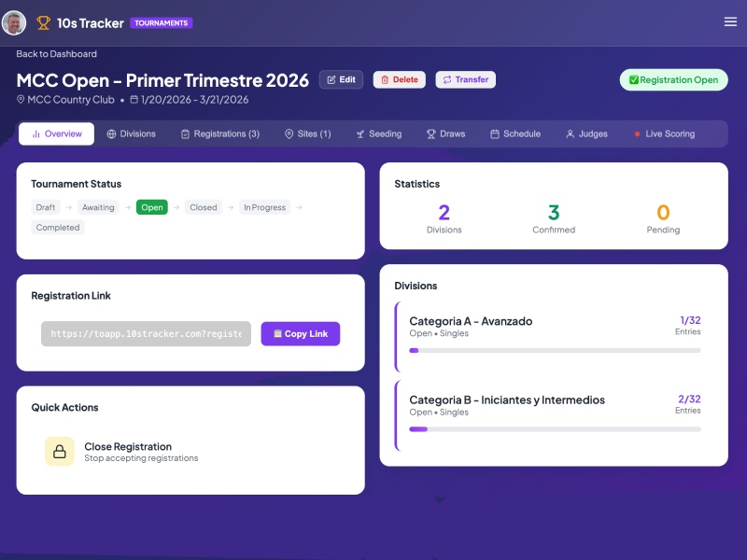Viewport: 747px width, 560px height.
Task: Click the location pin next to MCC Country Club
Action: pyautogui.click(x=21, y=99)
